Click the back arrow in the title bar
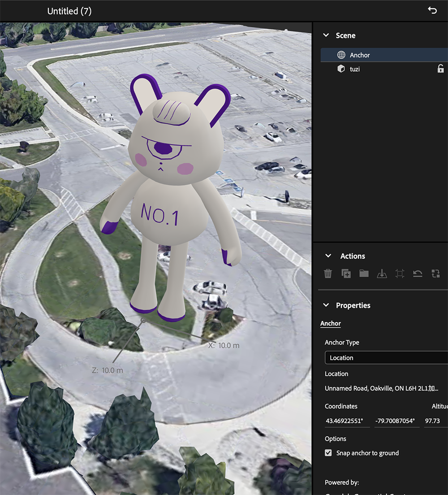 pyautogui.click(x=432, y=10)
